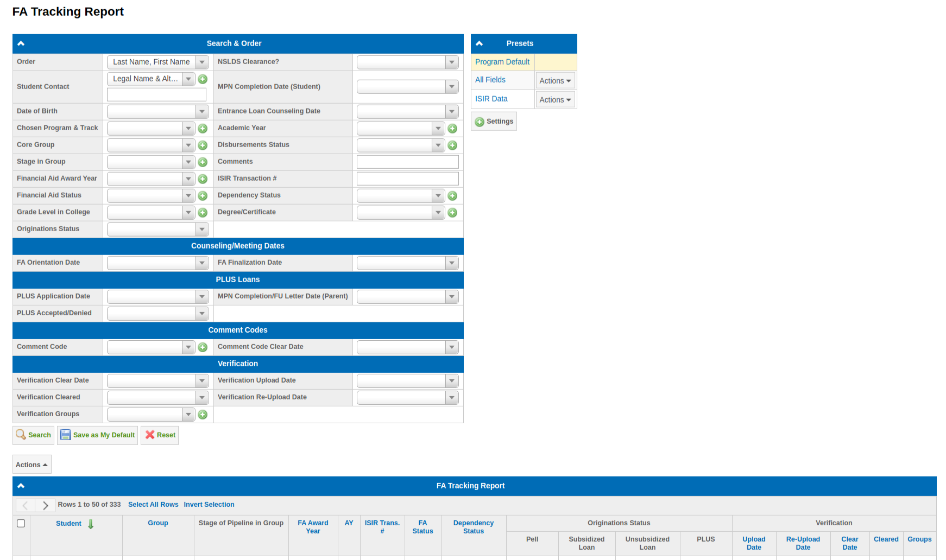This screenshot has width=946, height=560.
Task: Sort by the AY column header
Action: click(x=349, y=523)
